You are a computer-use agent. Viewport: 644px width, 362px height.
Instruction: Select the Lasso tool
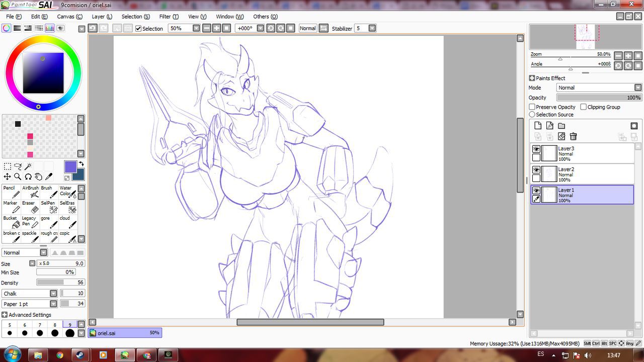pos(18,166)
